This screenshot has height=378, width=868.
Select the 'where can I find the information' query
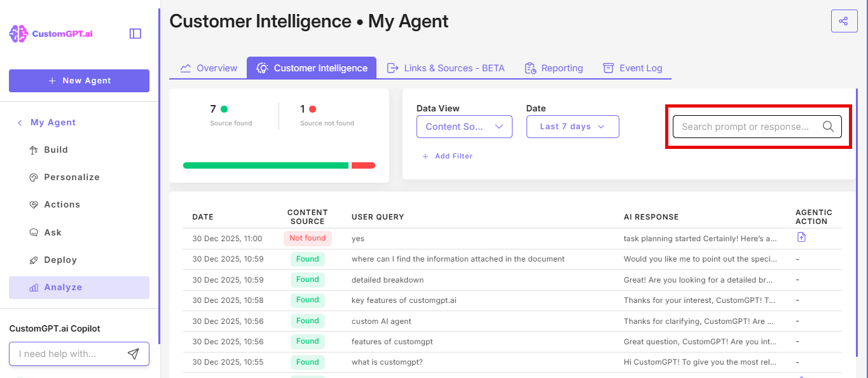(458, 259)
